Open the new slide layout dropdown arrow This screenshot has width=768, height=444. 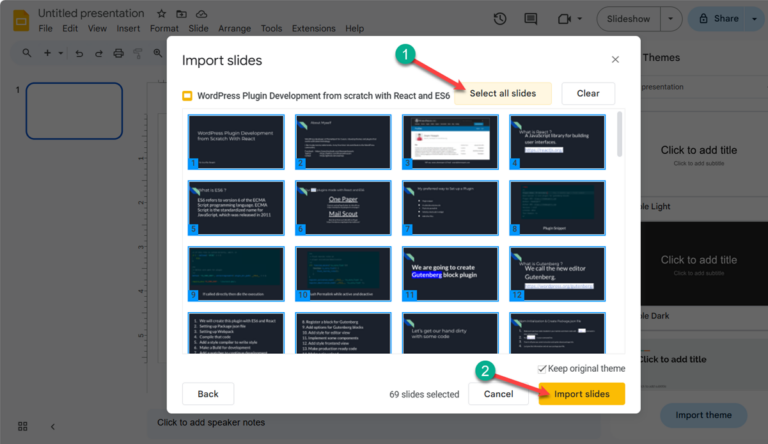pos(61,53)
